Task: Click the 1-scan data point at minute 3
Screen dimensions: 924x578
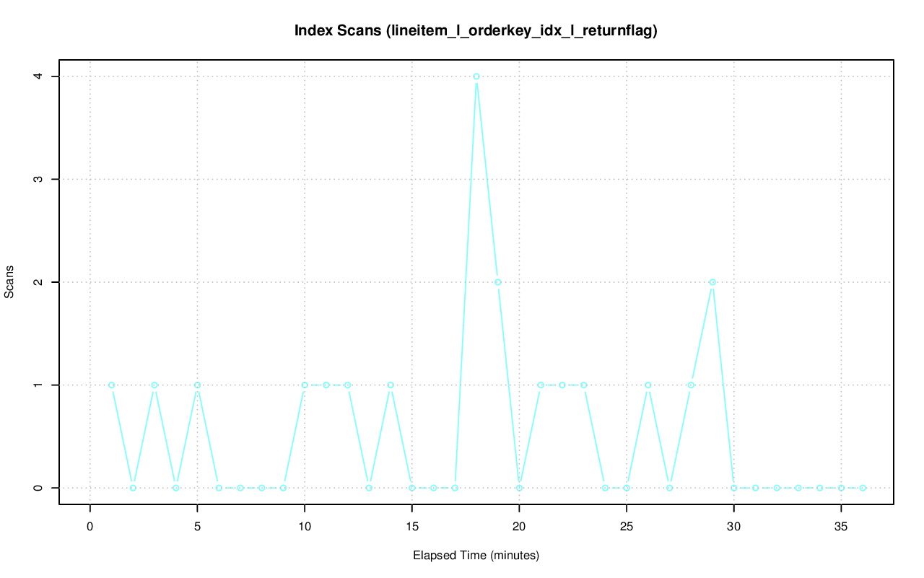Action: pyautogui.click(x=154, y=385)
